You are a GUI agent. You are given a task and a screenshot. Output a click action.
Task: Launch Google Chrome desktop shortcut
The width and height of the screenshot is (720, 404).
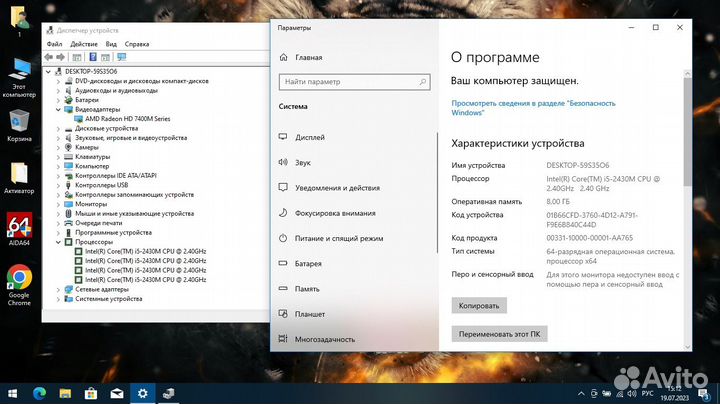pos(19,285)
